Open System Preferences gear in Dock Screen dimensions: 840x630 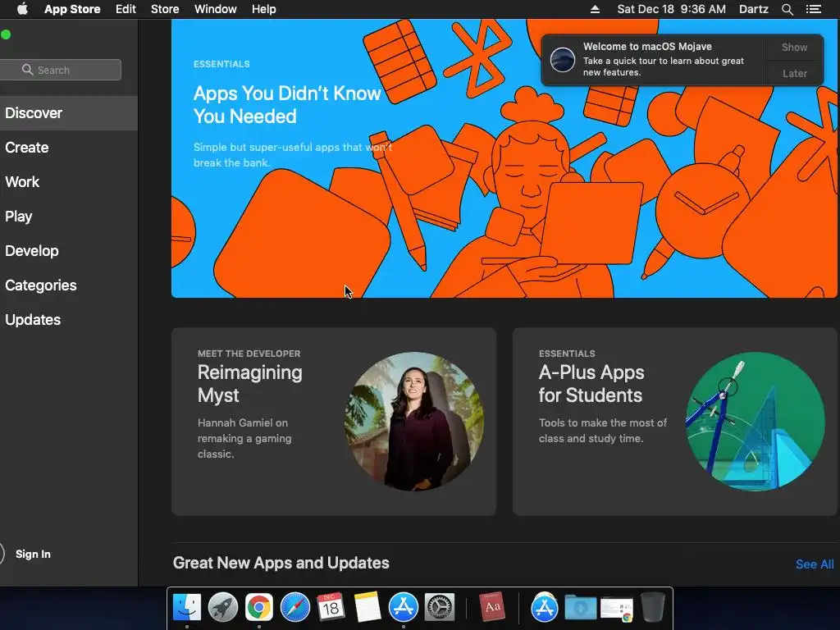[x=440, y=607]
